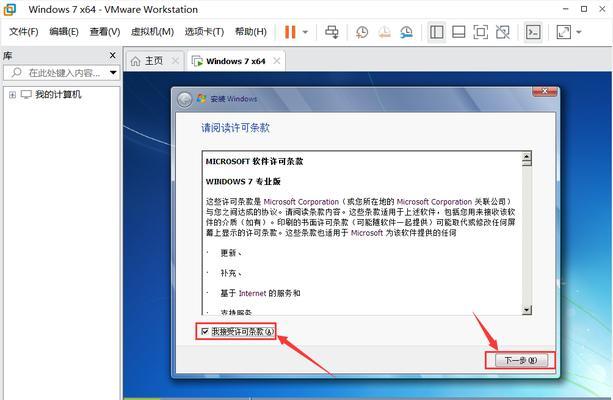Open the 编辑(E) menu
The image size is (613, 400).
[64, 32]
